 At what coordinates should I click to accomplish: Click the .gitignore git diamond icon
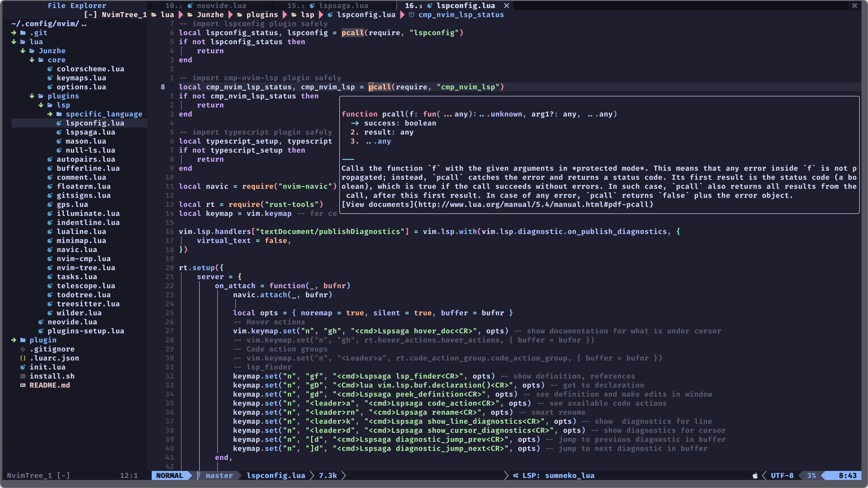pyautogui.click(x=23, y=349)
